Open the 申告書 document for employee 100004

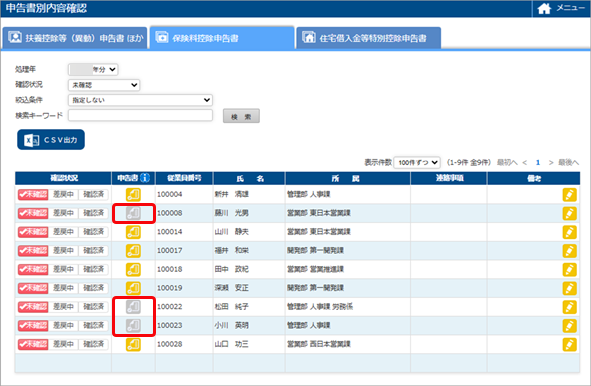pos(133,195)
